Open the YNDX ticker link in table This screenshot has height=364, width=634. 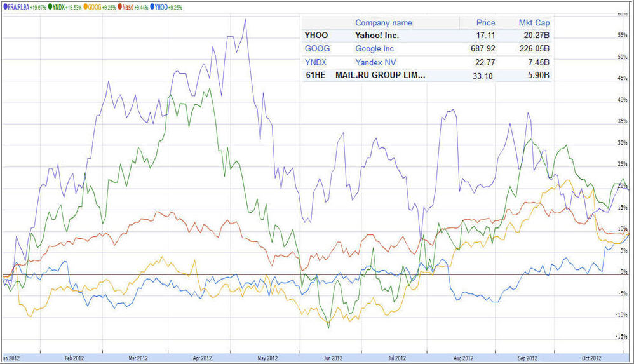315,62
